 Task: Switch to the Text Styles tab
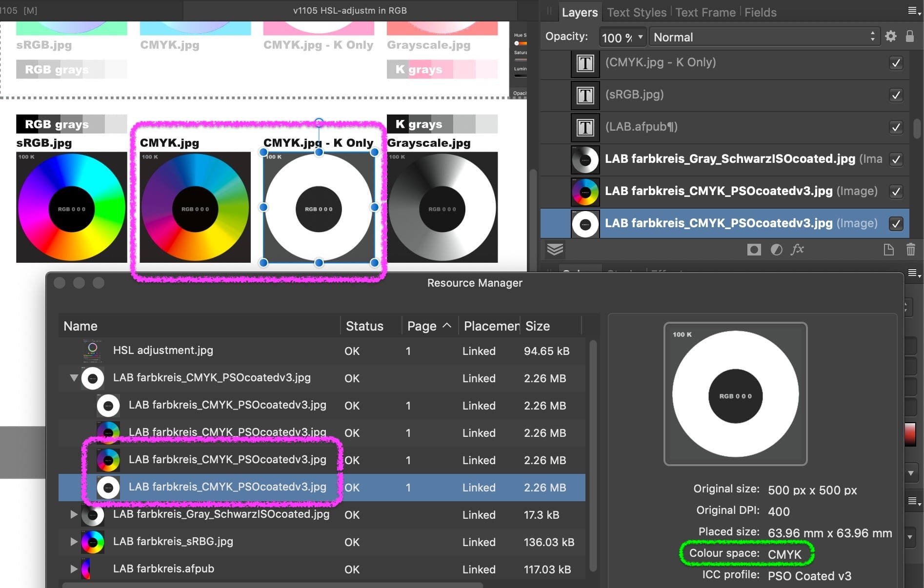coord(636,12)
